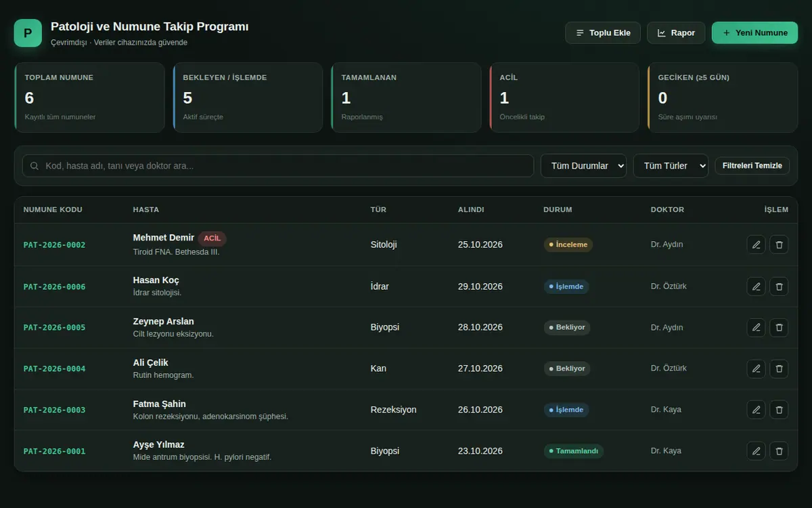Click the İnceleme status badge
This screenshot has width=812, height=508.
(x=568, y=245)
